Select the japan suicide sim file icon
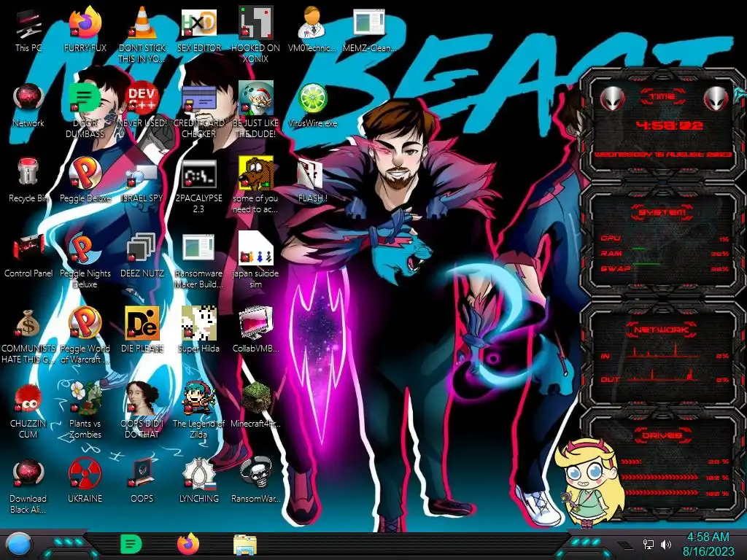This screenshot has height=560, width=747. 255,248
